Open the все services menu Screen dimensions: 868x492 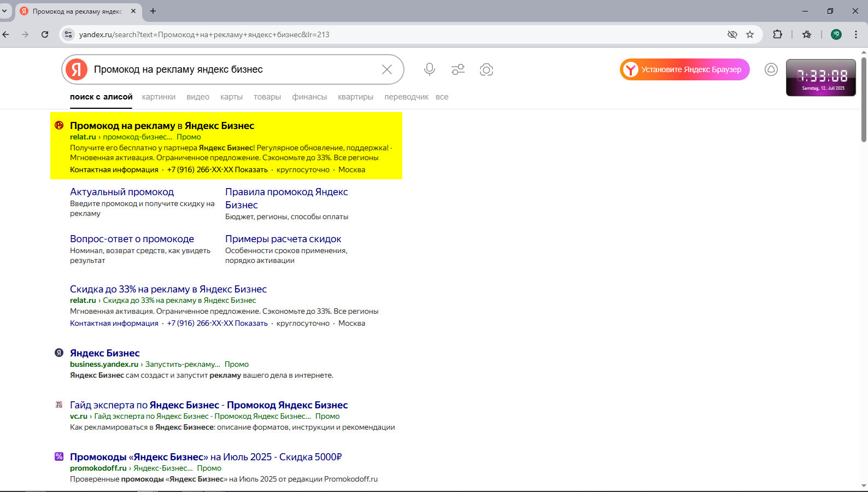tap(442, 97)
